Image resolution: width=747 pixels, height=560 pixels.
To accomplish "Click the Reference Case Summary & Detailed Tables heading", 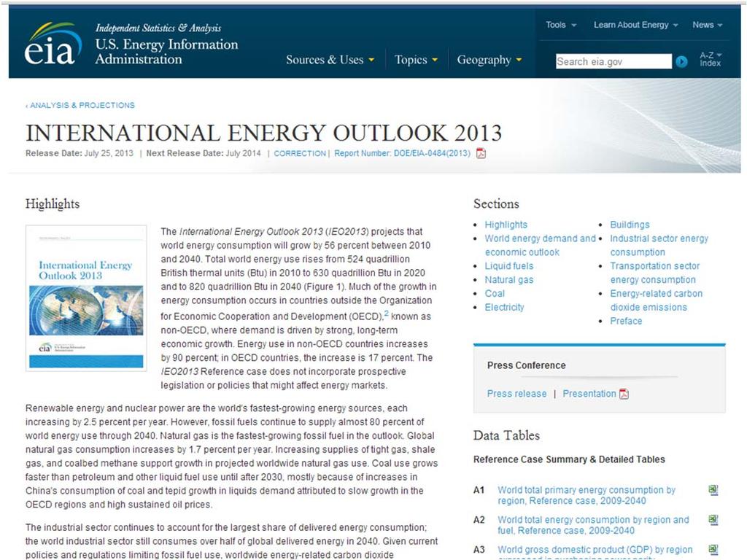I will pos(569,459).
